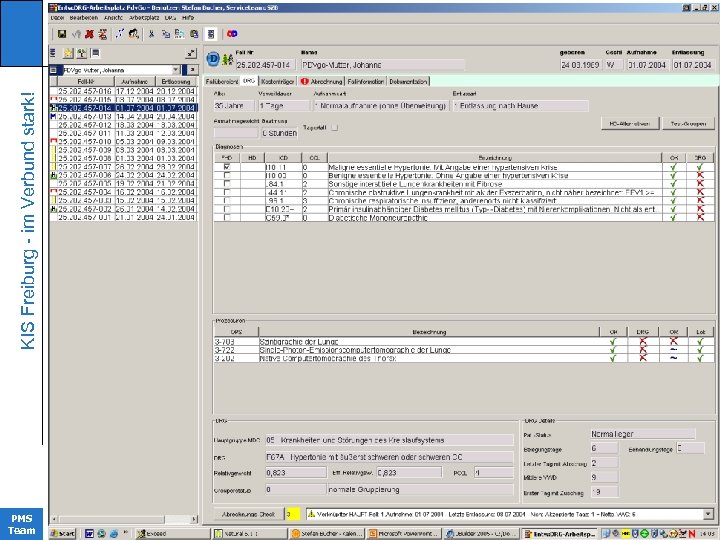Image resolution: width=720 pixels, height=540 pixels.
Task: Uncheck the first diagnosis row checkbox
Action: click(x=226, y=166)
